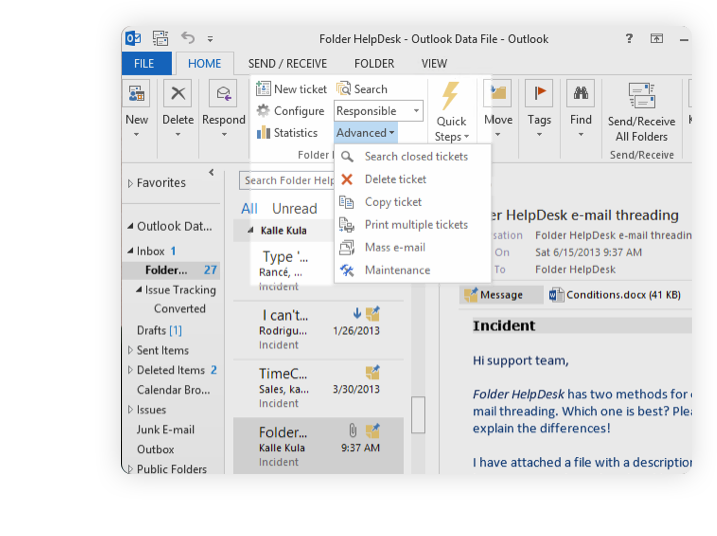This screenshot has width=717, height=536.
Task: Click the paperclip attachment icon on Folder... message
Action: 353,430
